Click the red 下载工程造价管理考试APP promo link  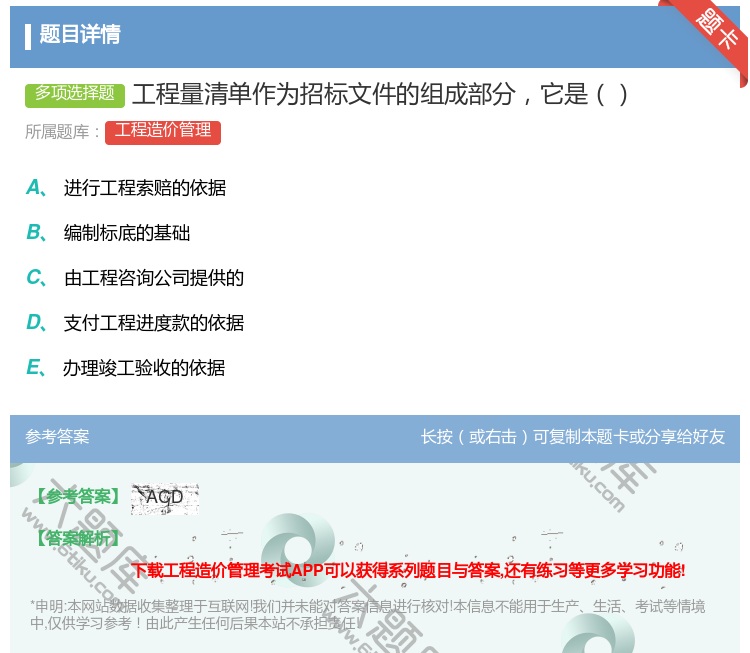pyautogui.click(x=408, y=570)
